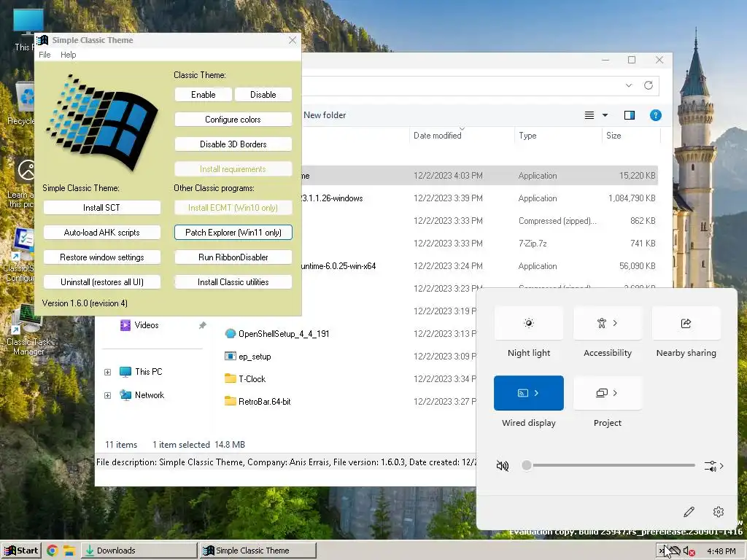The image size is (747, 560).
Task: Open the Start menu button
Action: point(21,551)
